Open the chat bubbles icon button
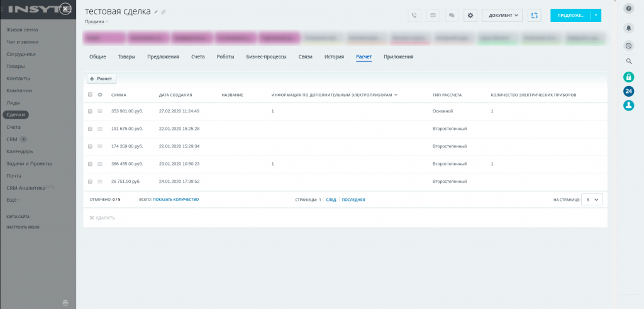 point(452,15)
